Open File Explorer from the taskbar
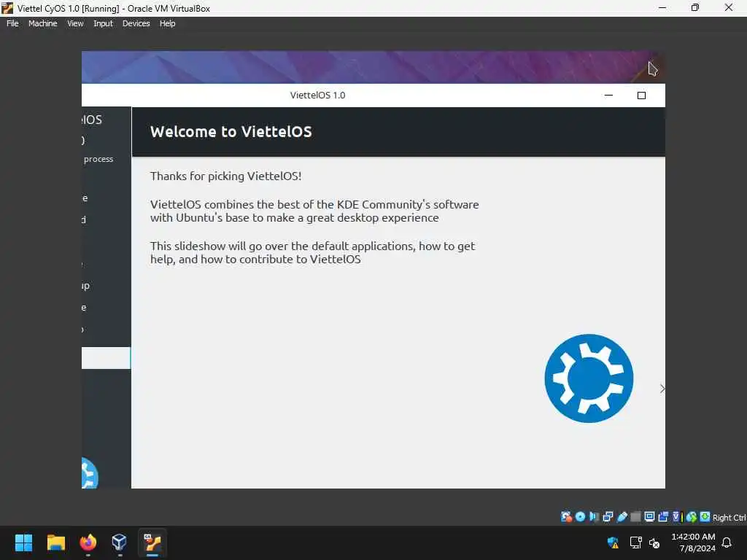 (55, 542)
